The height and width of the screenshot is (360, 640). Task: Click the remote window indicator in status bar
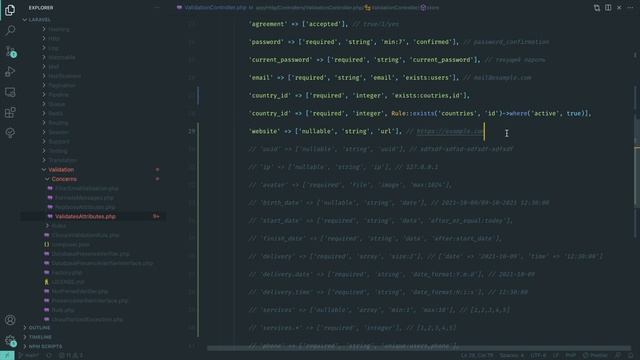pyautogui.click(x=7, y=356)
